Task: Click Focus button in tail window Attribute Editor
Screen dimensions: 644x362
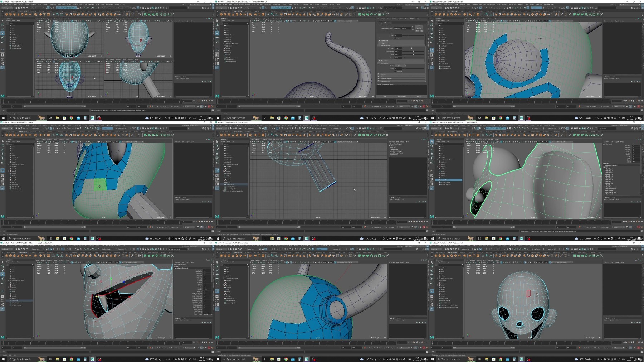Action: [x=419, y=26]
